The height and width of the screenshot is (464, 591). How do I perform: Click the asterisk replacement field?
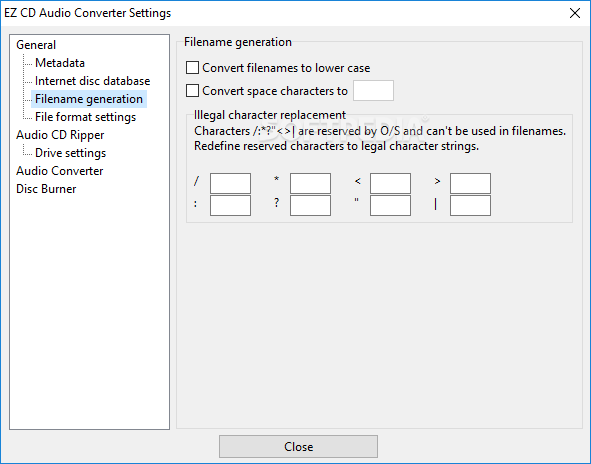click(310, 183)
